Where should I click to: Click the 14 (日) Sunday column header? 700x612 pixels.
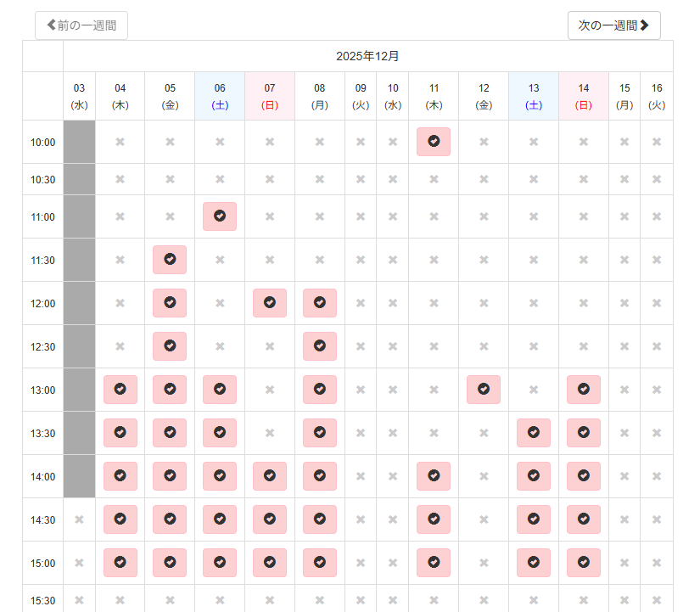(x=584, y=96)
